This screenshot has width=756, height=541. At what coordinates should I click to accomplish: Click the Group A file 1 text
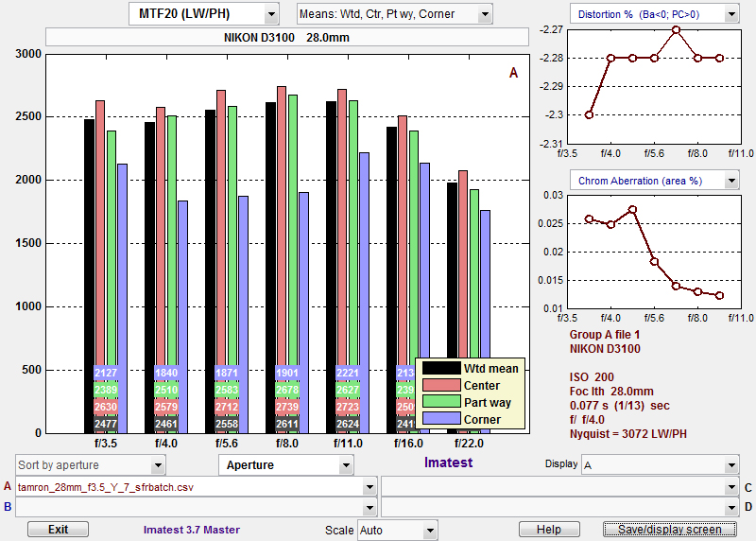pyautogui.click(x=605, y=335)
